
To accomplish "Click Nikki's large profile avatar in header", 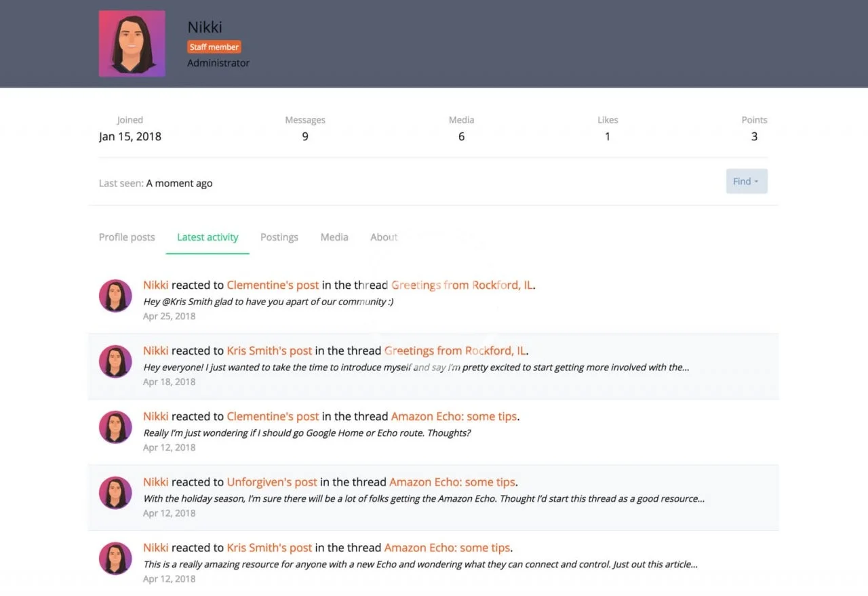I will click(132, 43).
